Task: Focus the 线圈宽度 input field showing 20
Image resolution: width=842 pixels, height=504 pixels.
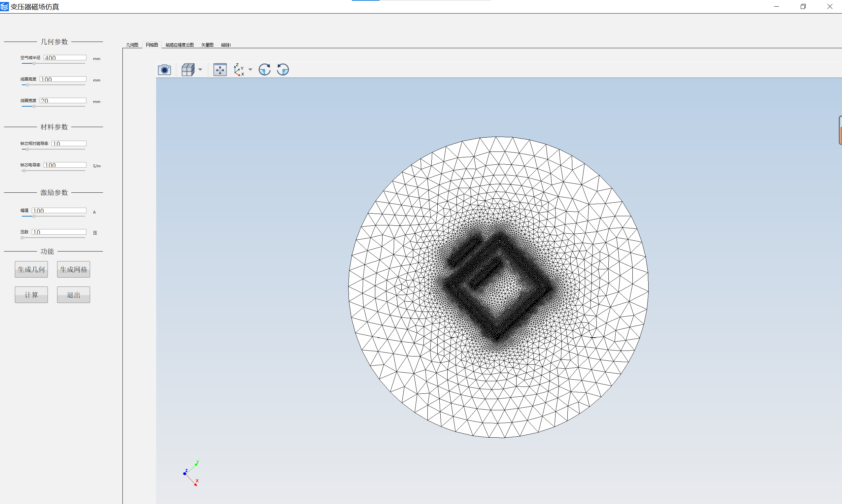Action: click(63, 101)
